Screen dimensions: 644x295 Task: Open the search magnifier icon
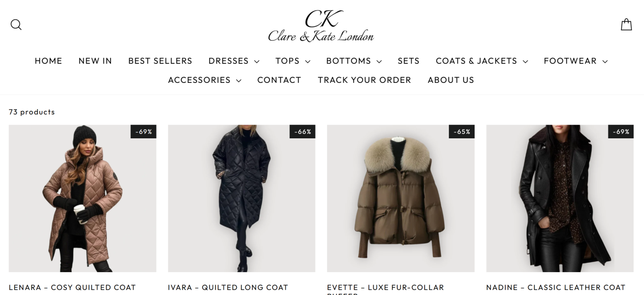(16, 24)
